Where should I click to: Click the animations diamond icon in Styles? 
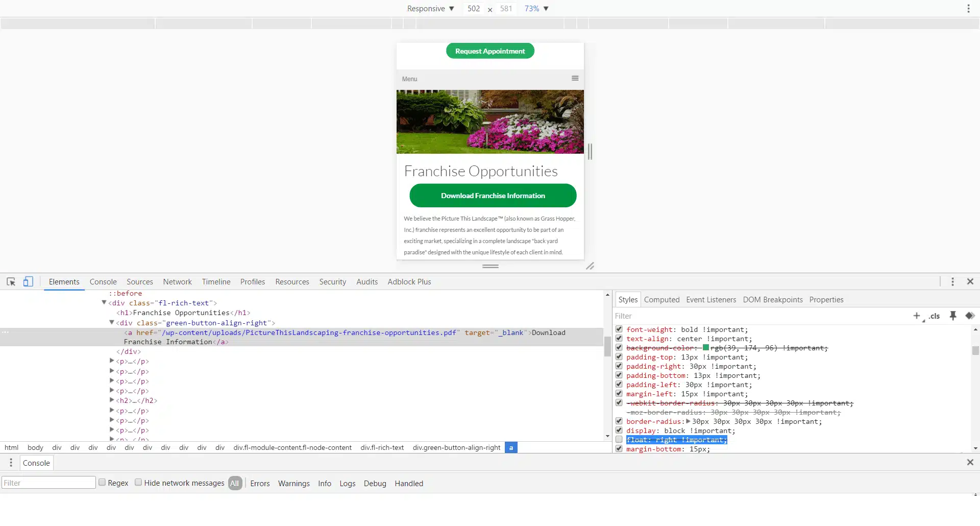[970, 316]
